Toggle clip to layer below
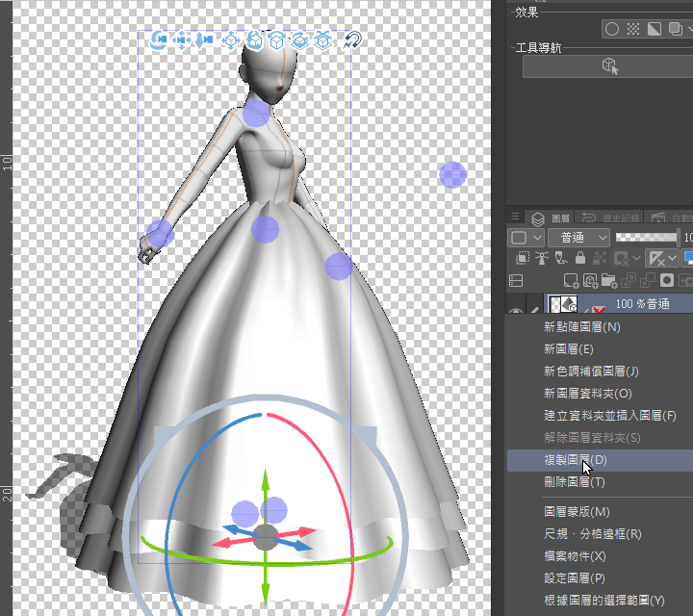 click(x=522, y=258)
